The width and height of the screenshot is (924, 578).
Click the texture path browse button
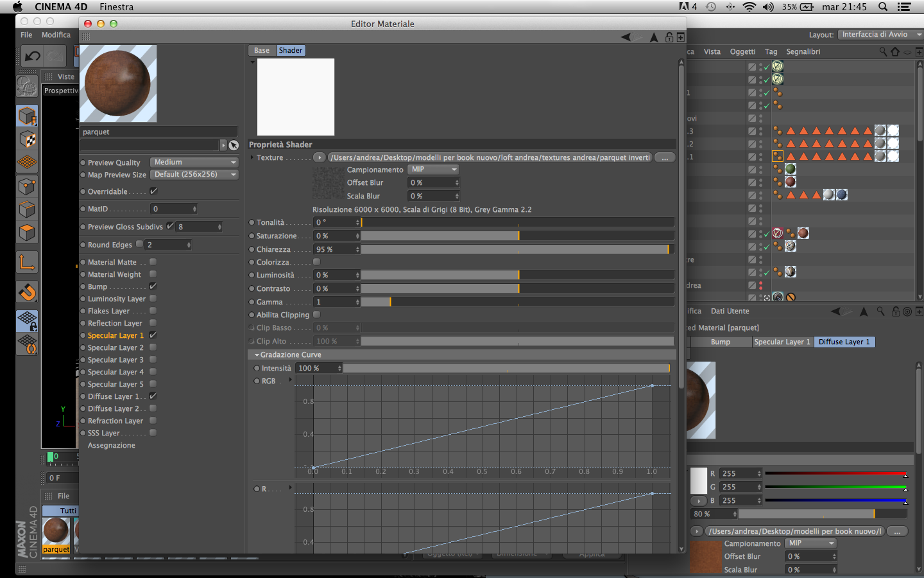point(665,157)
